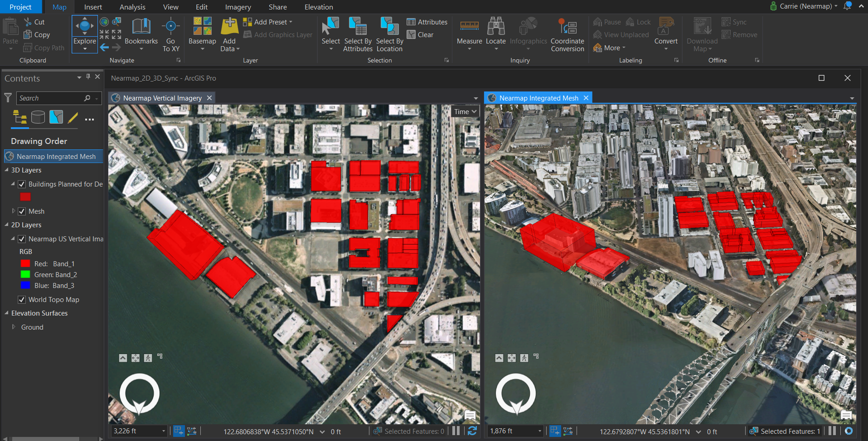Image resolution: width=868 pixels, height=441 pixels.
Task: Click the Bookmarks icon
Action: [x=141, y=32]
